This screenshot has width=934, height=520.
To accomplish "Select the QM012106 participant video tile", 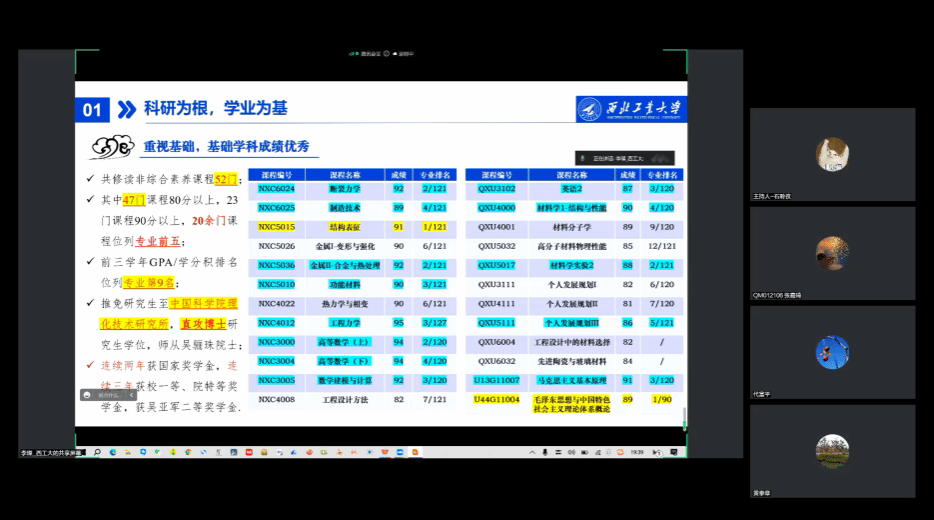I will (x=832, y=252).
